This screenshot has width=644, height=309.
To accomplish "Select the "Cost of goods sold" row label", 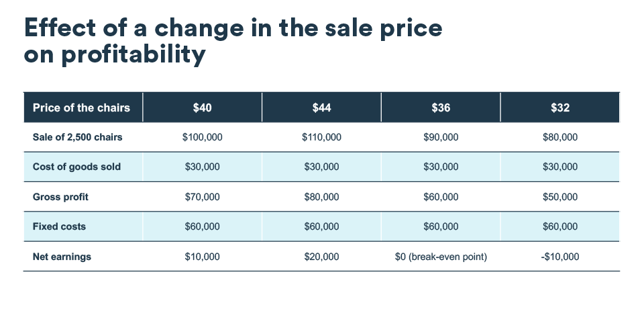I will click(x=76, y=167).
